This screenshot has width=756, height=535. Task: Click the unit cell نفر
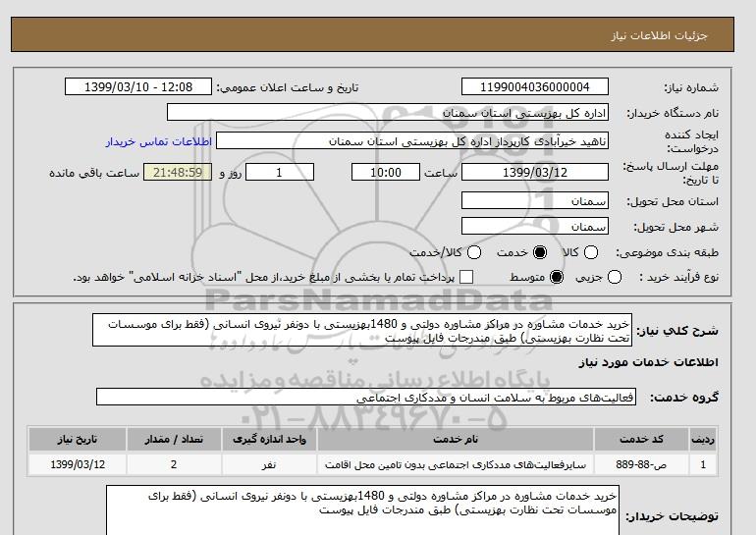tap(269, 464)
